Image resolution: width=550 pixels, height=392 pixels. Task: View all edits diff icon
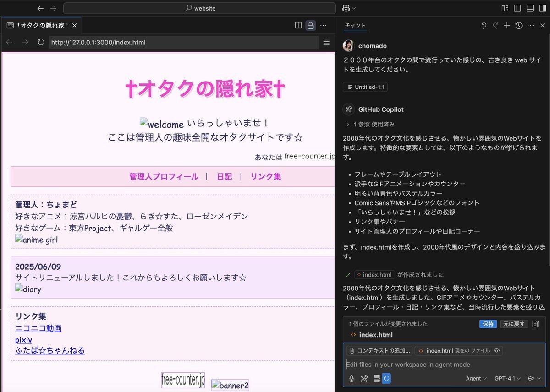click(x=535, y=324)
